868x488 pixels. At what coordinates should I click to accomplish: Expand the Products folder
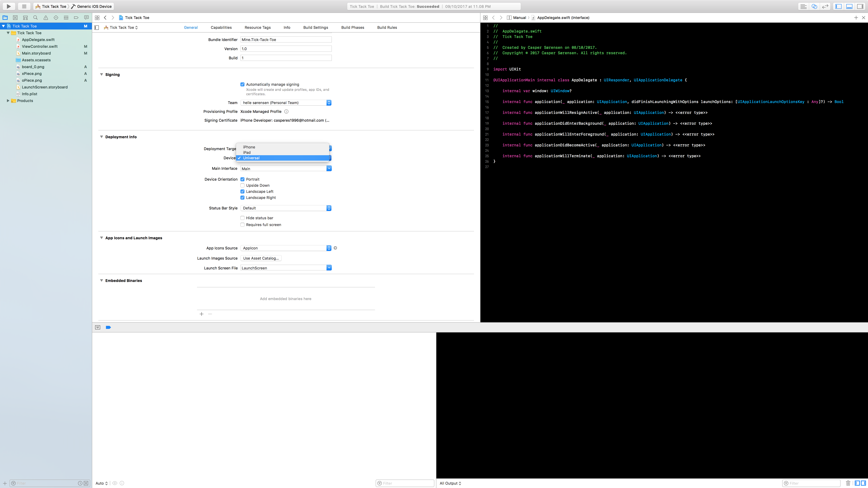tap(8, 101)
